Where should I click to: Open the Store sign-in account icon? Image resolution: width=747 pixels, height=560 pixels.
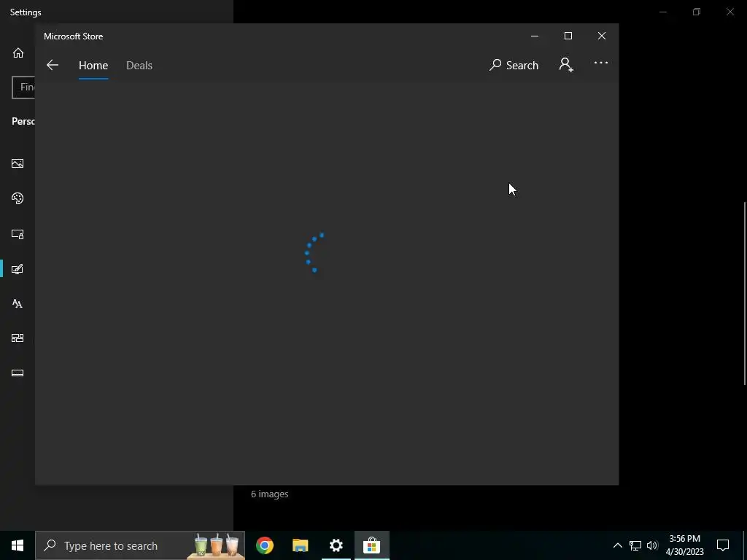click(566, 65)
